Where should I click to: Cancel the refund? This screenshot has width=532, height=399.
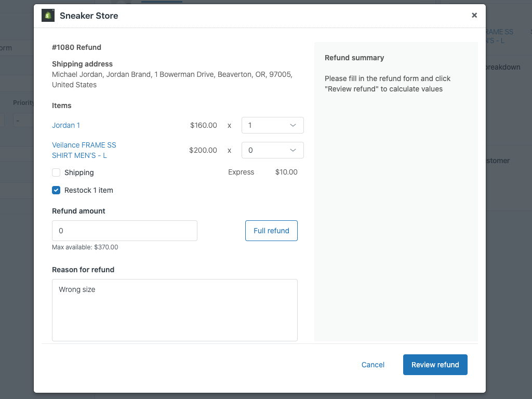pos(373,365)
